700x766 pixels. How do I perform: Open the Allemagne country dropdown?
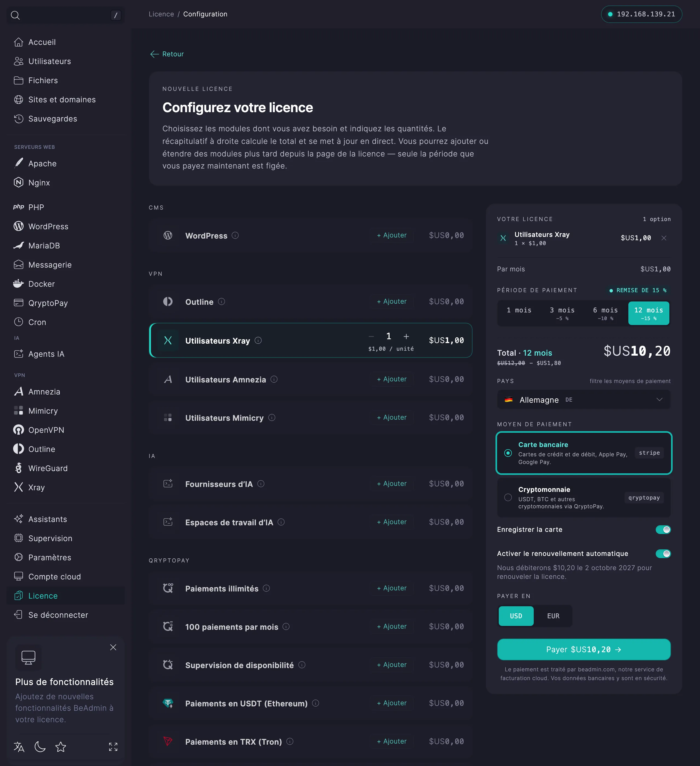pos(584,400)
